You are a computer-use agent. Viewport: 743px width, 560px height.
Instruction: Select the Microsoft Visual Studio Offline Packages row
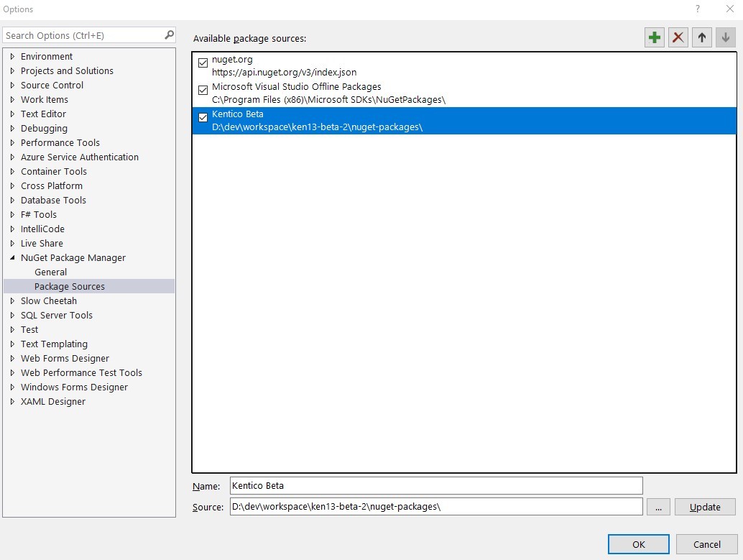(x=464, y=93)
